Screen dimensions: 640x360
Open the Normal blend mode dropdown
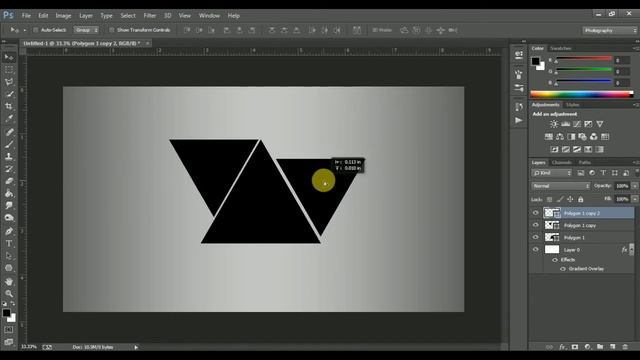click(561, 186)
